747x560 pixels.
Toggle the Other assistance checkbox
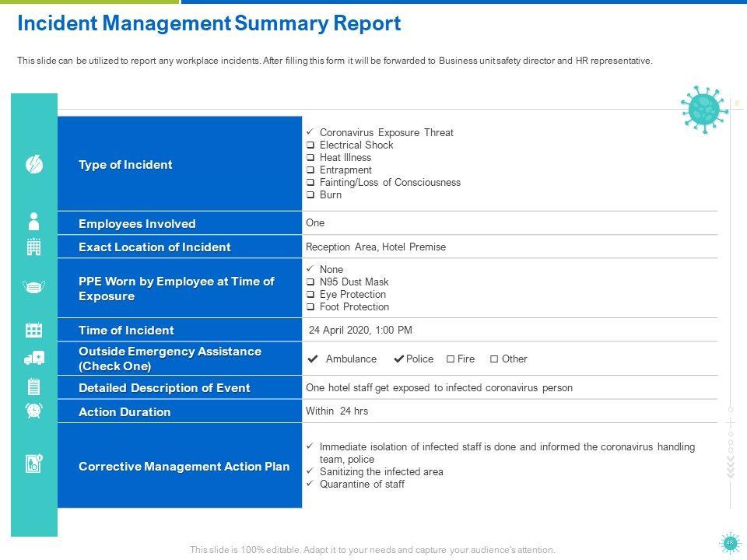(494, 359)
